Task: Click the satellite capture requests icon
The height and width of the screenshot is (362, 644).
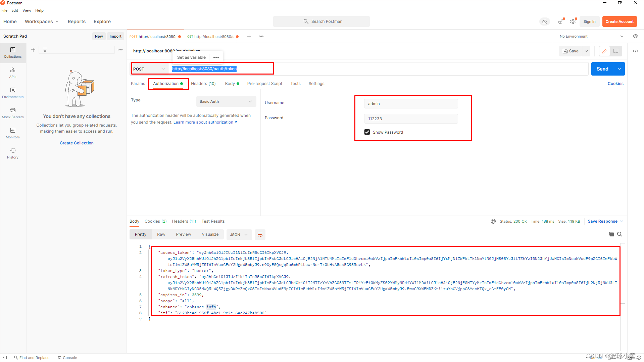Action: 561,21
